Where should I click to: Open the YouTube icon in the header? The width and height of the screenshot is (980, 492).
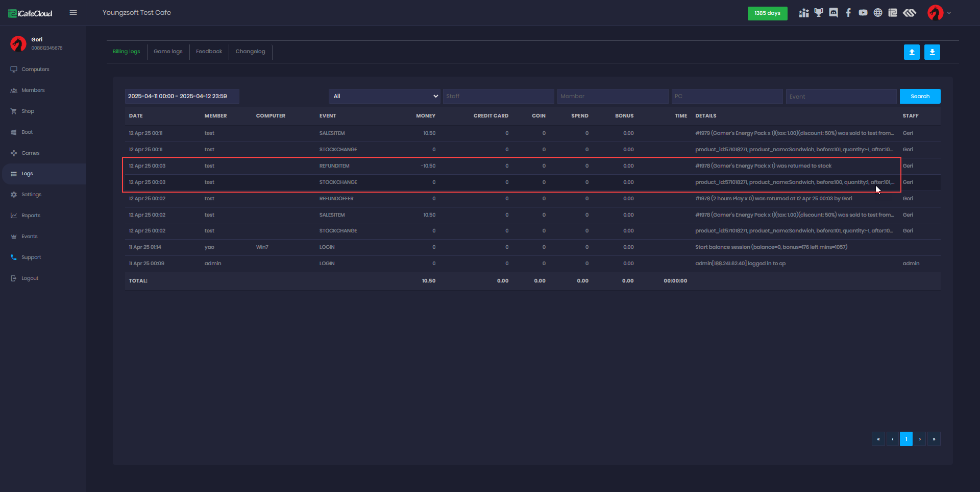pyautogui.click(x=863, y=13)
